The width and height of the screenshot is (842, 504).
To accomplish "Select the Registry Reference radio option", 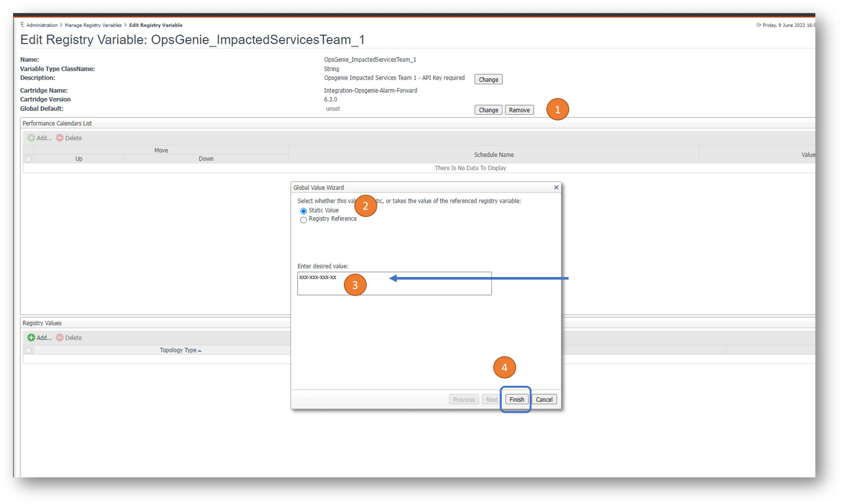I will pyautogui.click(x=303, y=220).
